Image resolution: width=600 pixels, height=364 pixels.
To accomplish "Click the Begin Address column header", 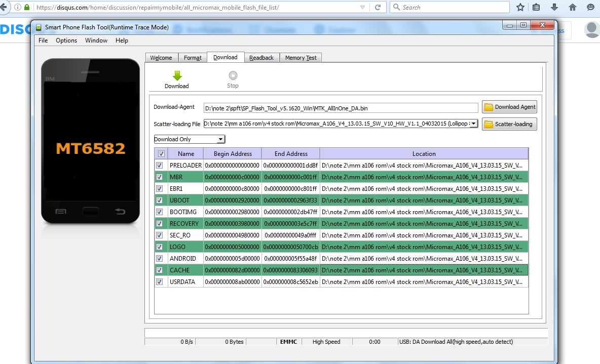I will point(233,154).
